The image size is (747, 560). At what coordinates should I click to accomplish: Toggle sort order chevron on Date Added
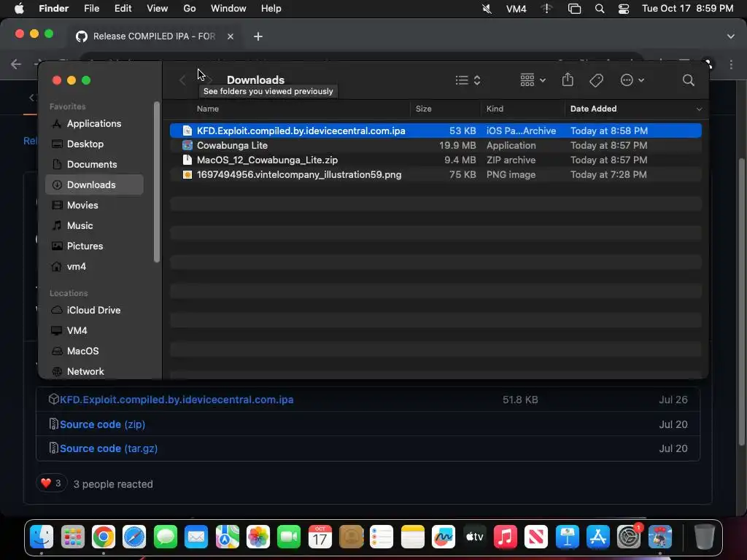tap(699, 109)
